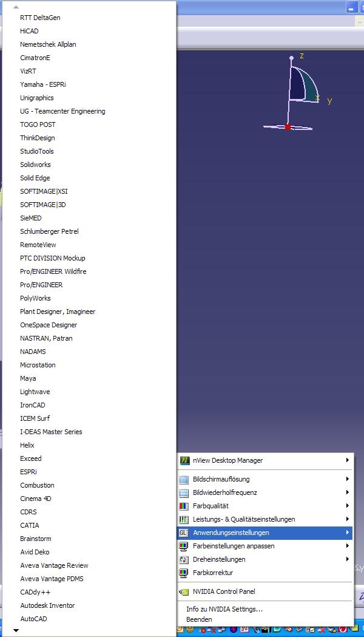Expand nView Desktop Manager submenu arrow
The height and width of the screenshot is (637, 364).
pyautogui.click(x=348, y=460)
